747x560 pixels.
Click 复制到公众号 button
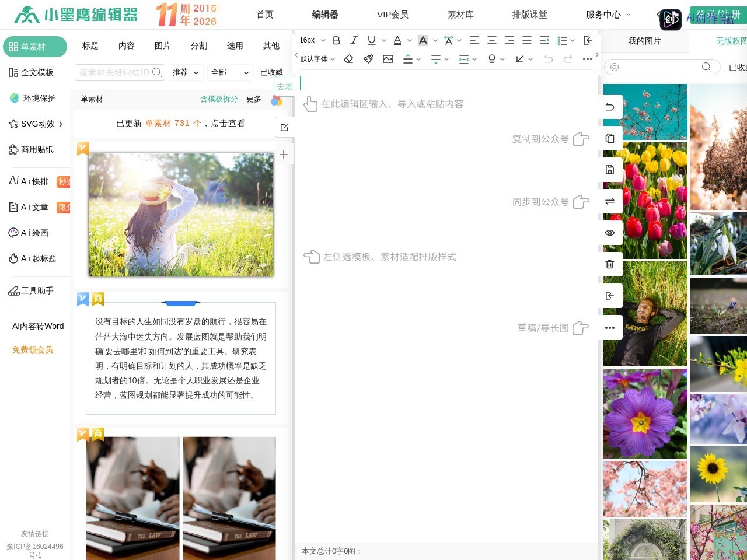pyautogui.click(x=550, y=139)
